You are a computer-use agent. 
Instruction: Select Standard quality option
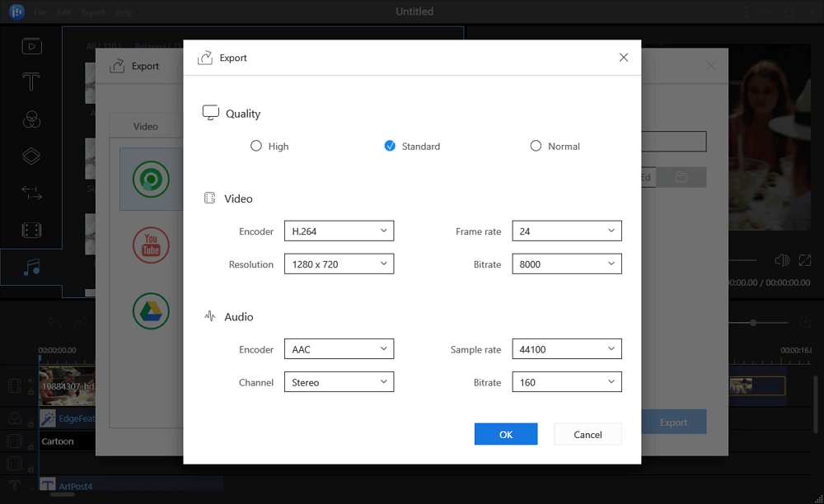pos(390,146)
